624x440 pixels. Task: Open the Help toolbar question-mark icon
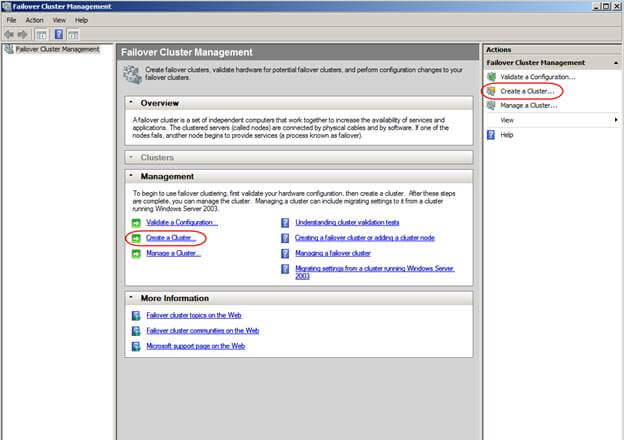pos(58,34)
